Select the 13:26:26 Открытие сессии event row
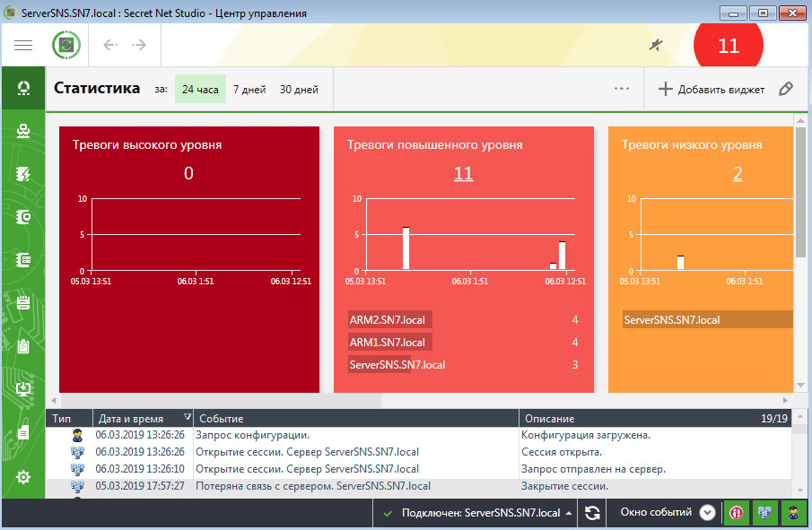Image resolution: width=812 pixels, height=530 pixels. click(x=418, y=452)
